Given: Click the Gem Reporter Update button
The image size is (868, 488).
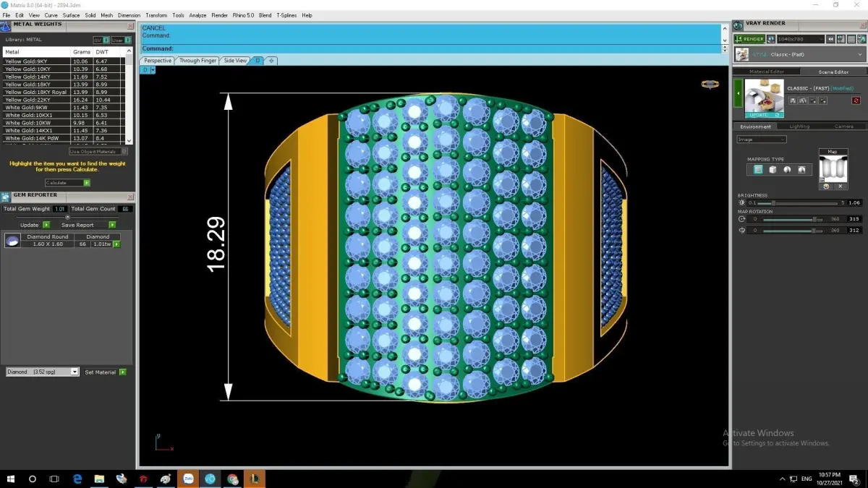Looking at the screenshot, I should click(x=35, y=225).
